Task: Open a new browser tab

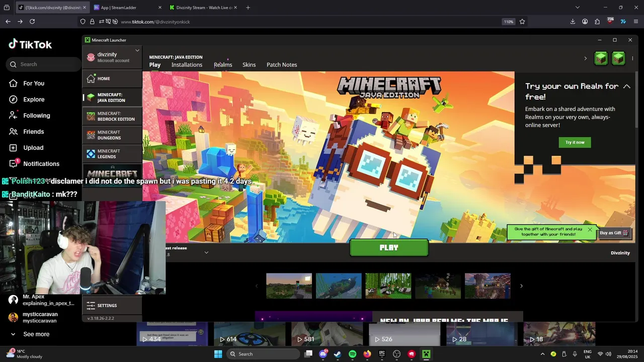Action: (248, 8)
